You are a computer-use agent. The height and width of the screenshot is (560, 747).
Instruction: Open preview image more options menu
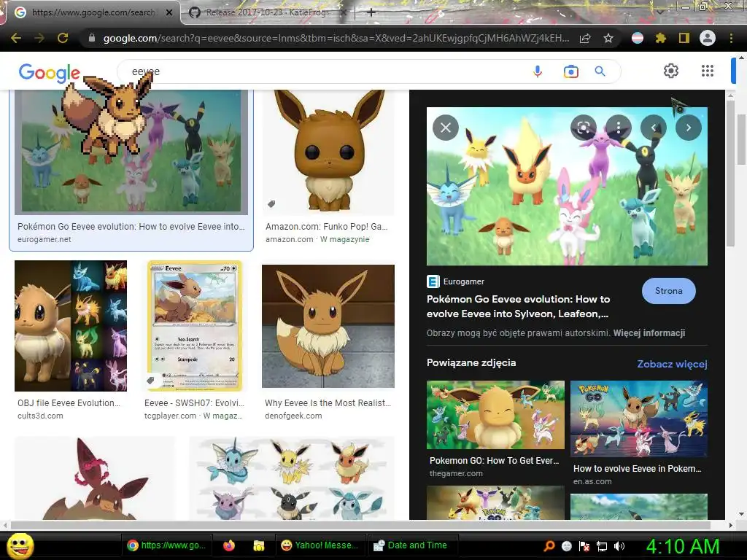point(619,128)
